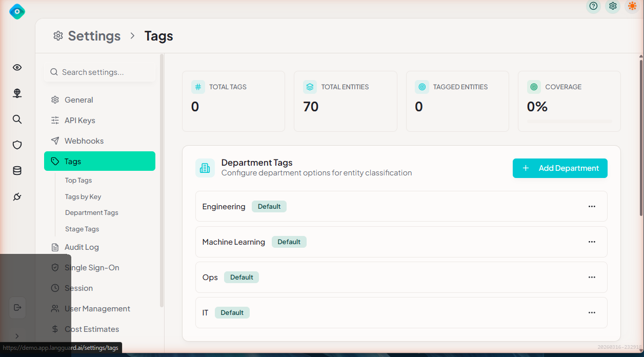Open the IT row options menu
644x357 pixels.
(x=592, y=312)
